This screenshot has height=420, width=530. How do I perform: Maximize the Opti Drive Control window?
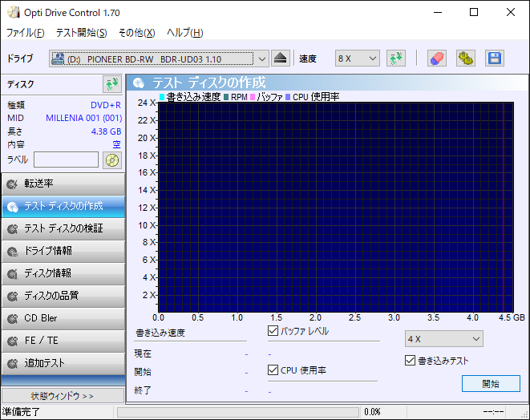[474, 13]
